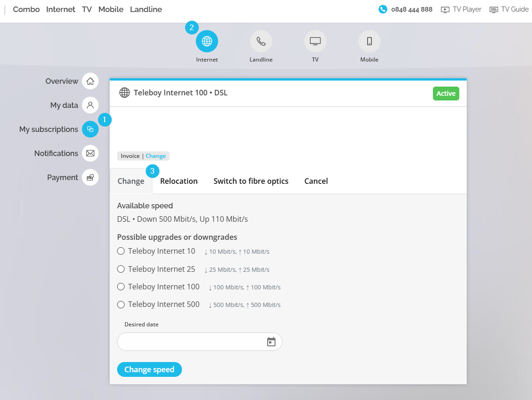Open Mobile in the top menu

coord(111,10)
